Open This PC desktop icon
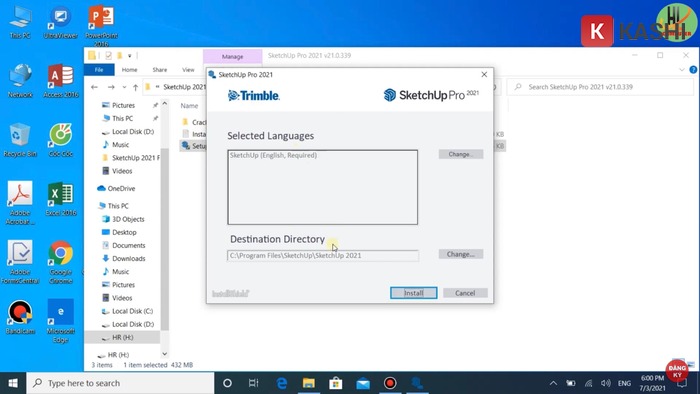This screenshot has width=700, height=394. [x=20, y=23]
